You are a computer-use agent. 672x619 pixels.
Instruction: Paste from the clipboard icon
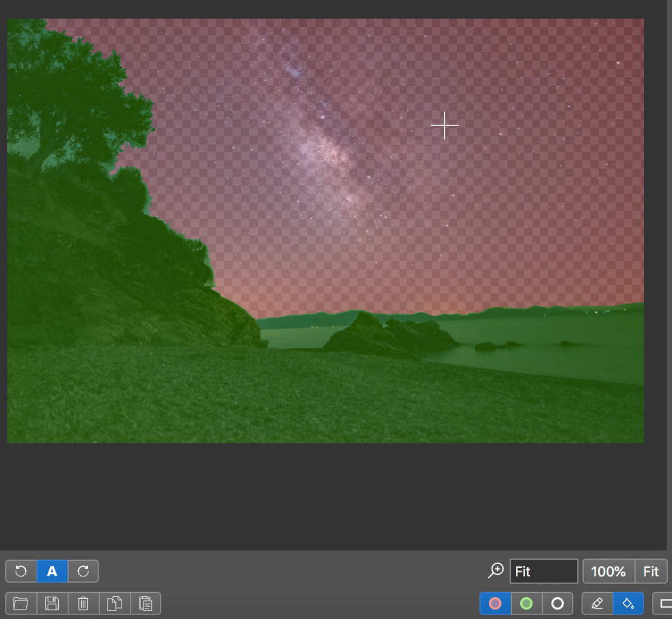tap(146, 603)
